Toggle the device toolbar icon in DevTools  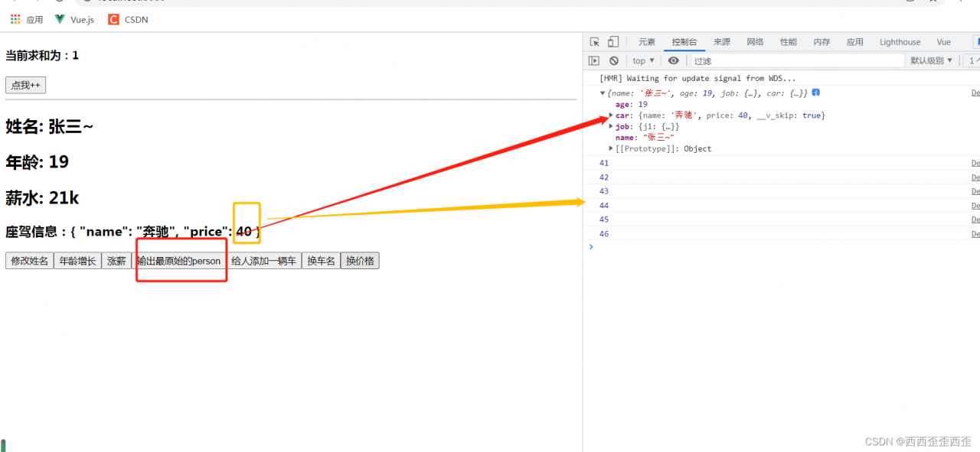tap(613, 42)
